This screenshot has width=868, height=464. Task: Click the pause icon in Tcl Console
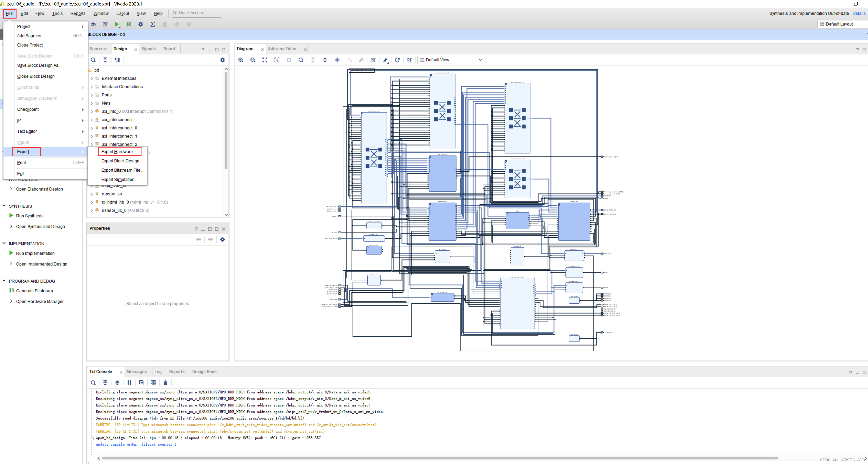click(129, 383)
